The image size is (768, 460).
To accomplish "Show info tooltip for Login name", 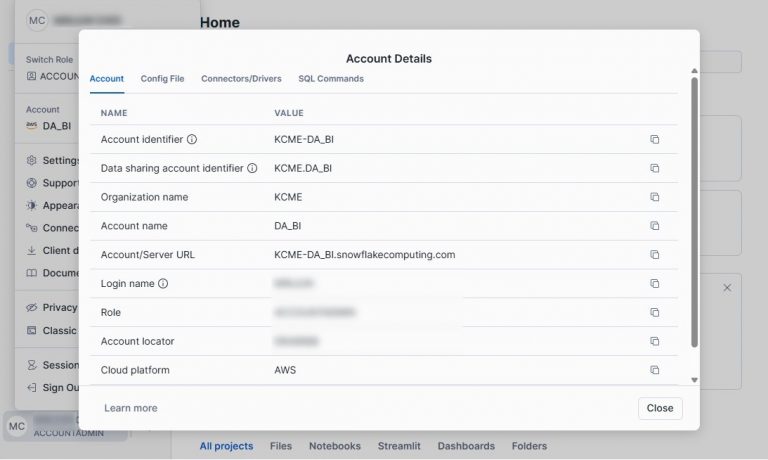I will click(x=163, y=284).
